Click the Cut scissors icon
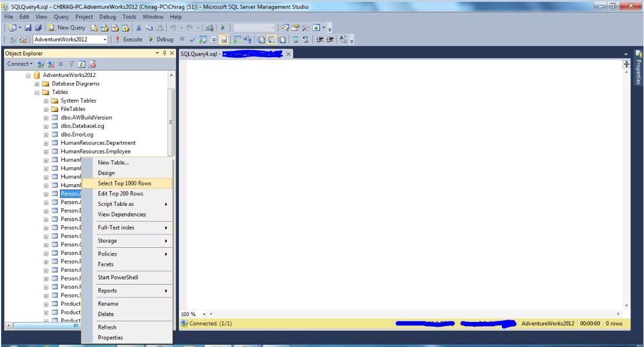Screen dimensions: 644x347 tap(139, 27)
